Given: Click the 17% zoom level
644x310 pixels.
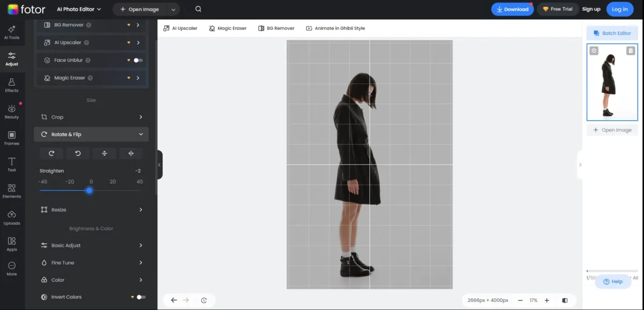Looking at the screenshot, I should tap(533, 300).
